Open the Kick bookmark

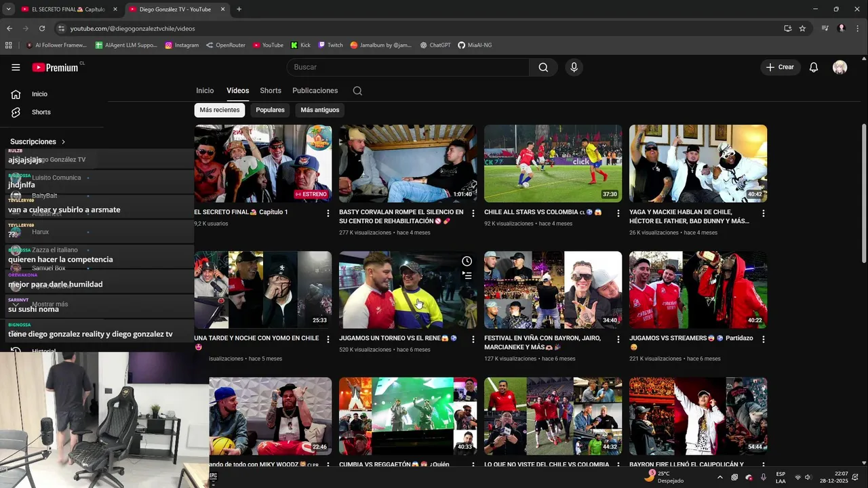pyautogui.click(x=300, y=45)
